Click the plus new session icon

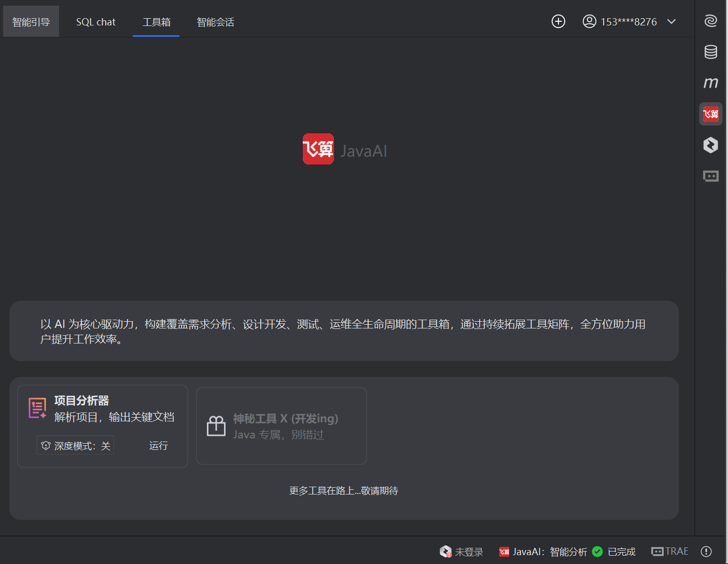coord(558,21)
